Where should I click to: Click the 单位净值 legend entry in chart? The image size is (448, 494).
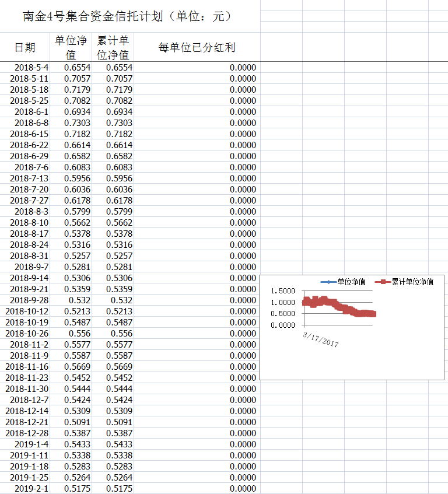[343, 282]
